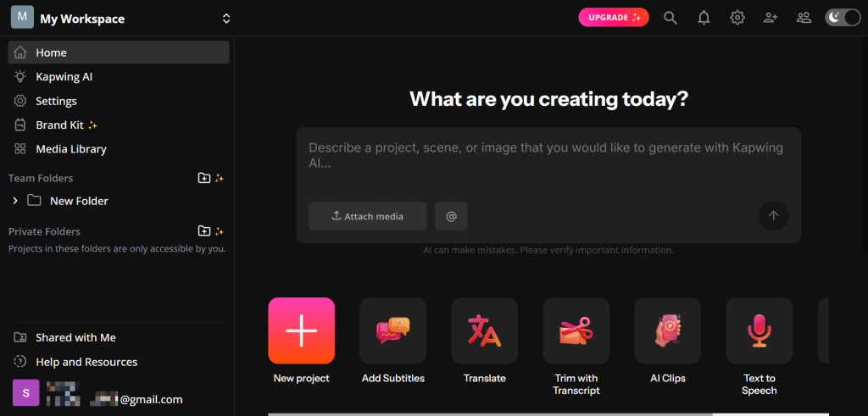Click the @ mention button
Screen dimensions: 868x416
click(x=451, y=216)
